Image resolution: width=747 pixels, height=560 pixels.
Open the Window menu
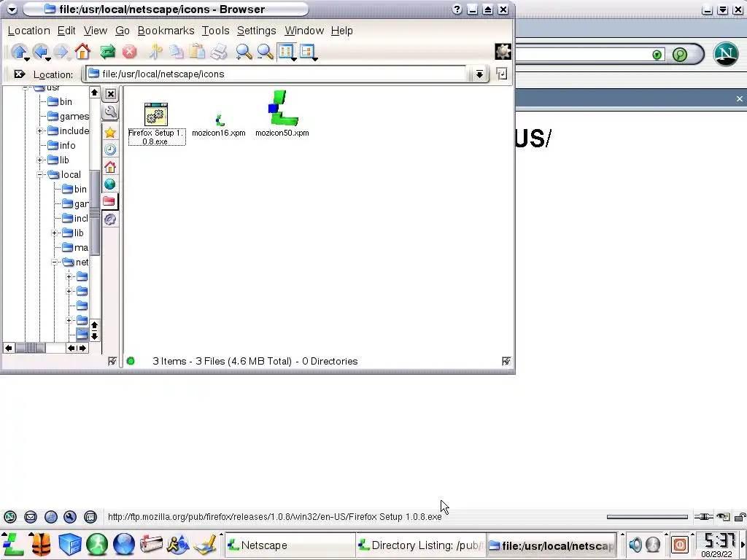[304, 31]
